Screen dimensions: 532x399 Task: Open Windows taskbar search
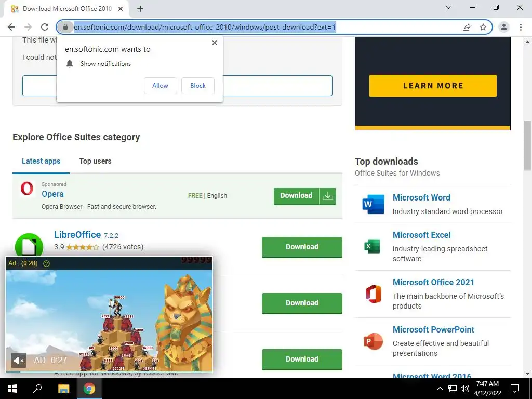coord(37,389)
